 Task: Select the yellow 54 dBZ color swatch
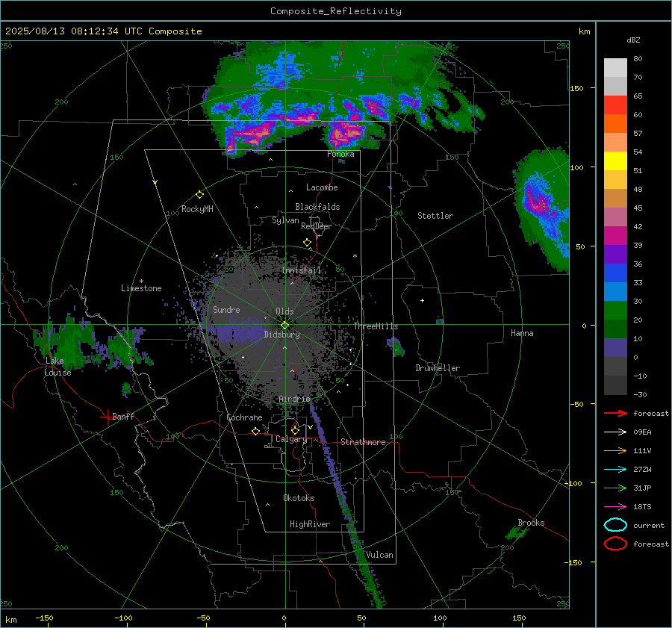coord(615,161)
